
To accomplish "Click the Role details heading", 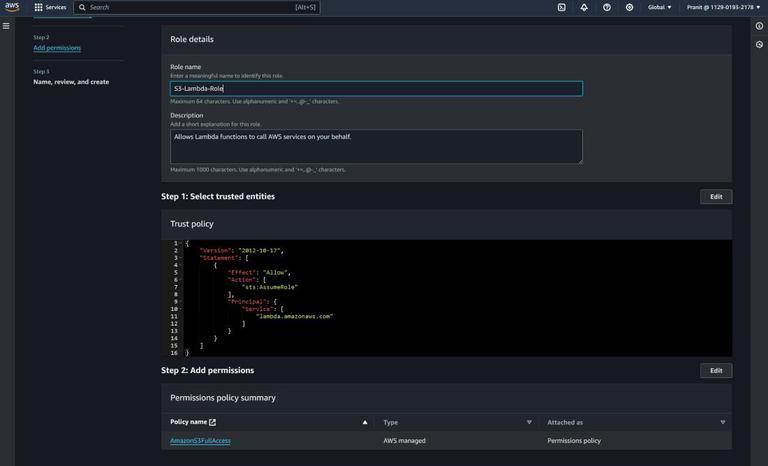I will pyautogui.click(x=192, y=39).
